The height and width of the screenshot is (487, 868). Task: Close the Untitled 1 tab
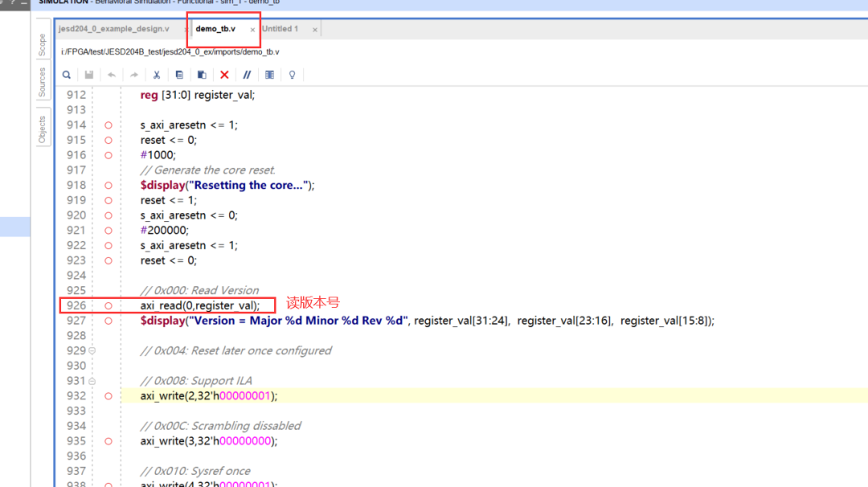(315, 30)
